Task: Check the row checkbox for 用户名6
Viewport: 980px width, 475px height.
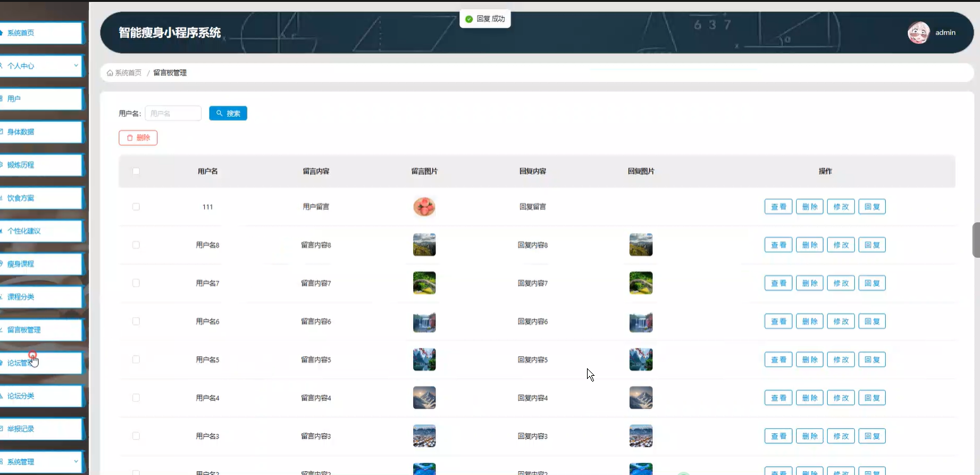Action: pos(136,322)
